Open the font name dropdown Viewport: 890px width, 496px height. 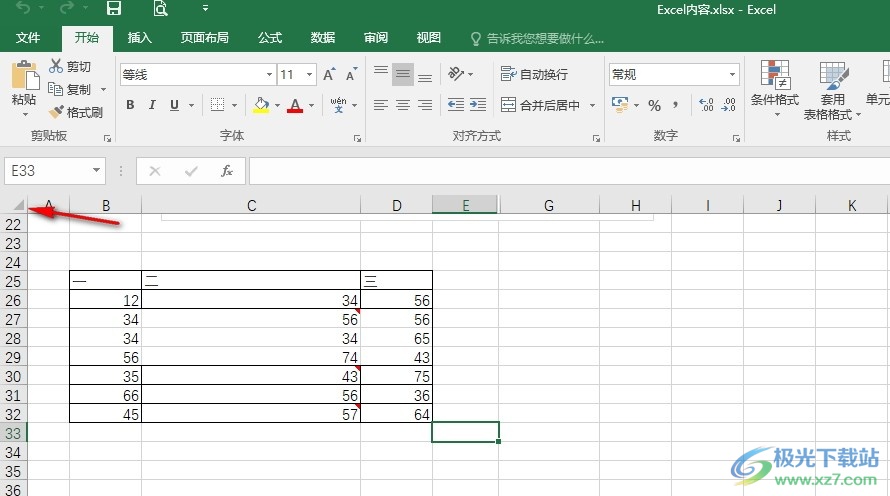click(269, 75)
